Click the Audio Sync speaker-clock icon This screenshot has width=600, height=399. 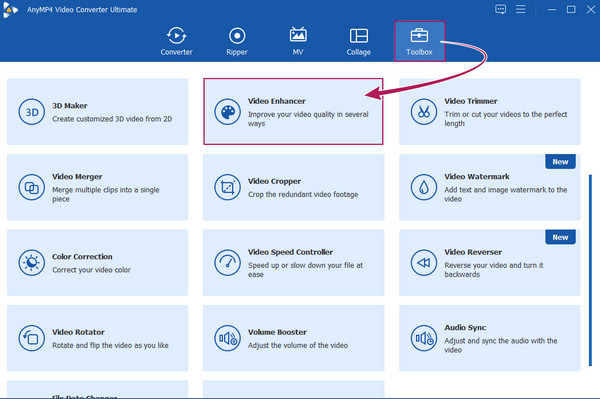tap(424, 338)
